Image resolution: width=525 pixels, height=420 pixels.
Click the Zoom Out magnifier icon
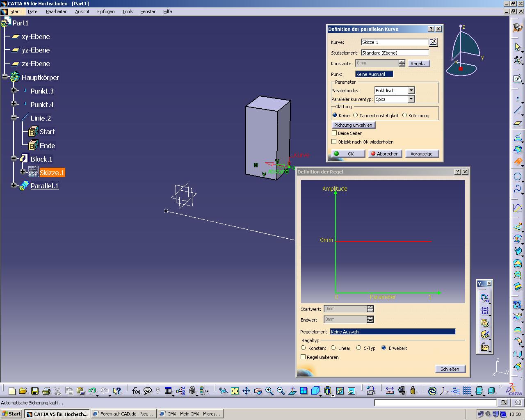[281, 391]
